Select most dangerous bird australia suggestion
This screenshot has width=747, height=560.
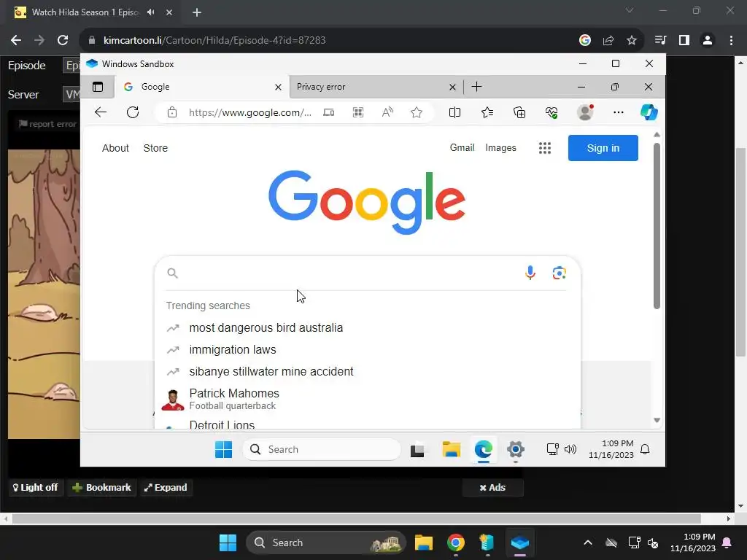[368, 327]
